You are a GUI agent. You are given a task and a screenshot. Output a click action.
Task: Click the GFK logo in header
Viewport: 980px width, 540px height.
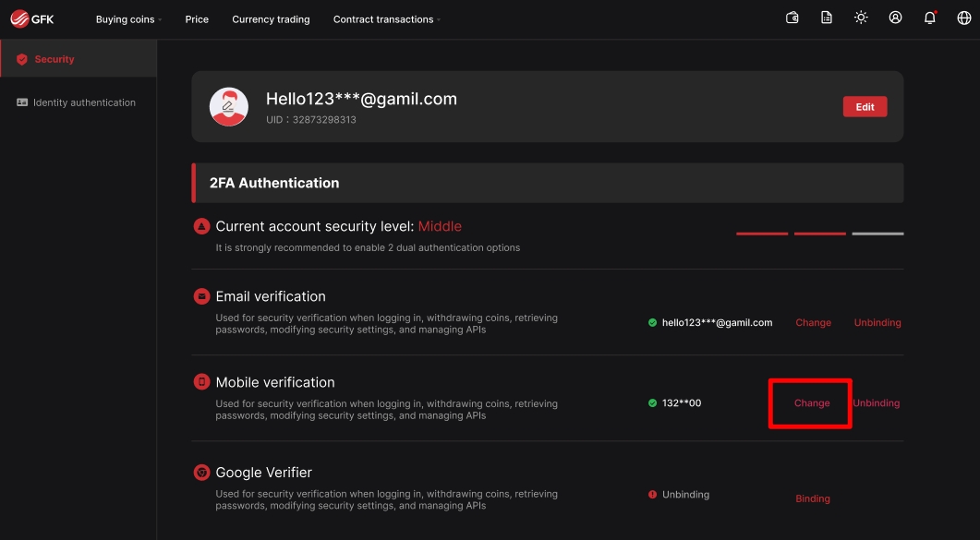coord(32,18)
